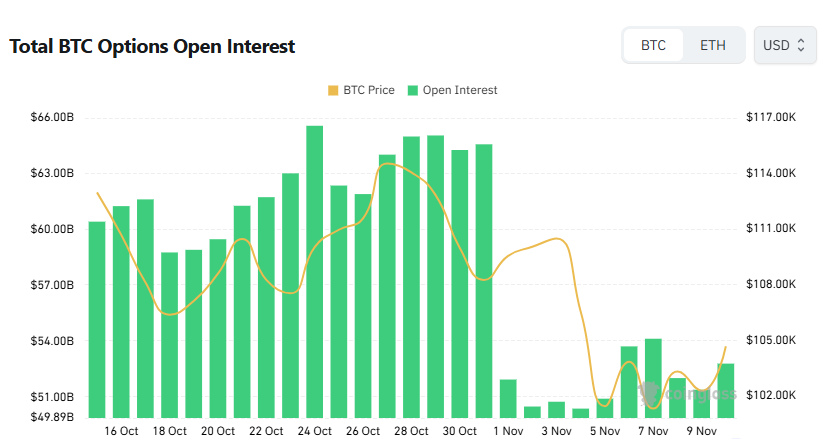This screenshot has width=823, height=439.
Task: Select the 16 Oct open interest bar
Action: [121, 310]
